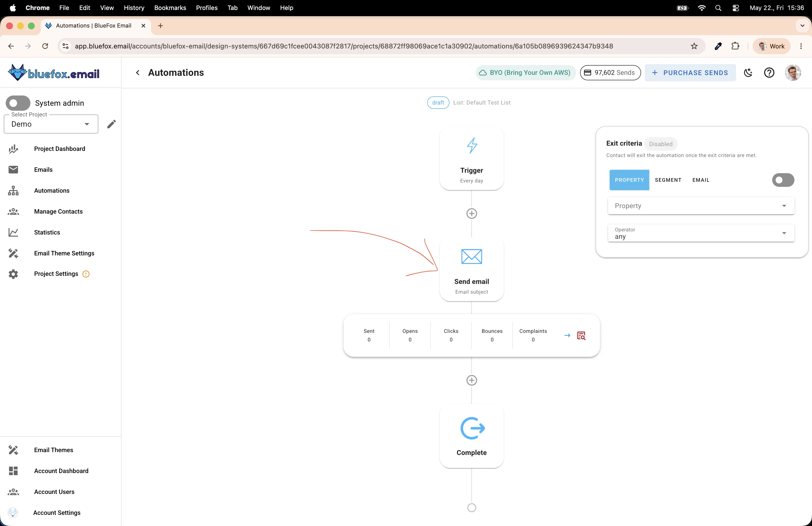Open Chrome extensions puzzle icon
The image size is (812, 526).
click(x=735, y=46)
